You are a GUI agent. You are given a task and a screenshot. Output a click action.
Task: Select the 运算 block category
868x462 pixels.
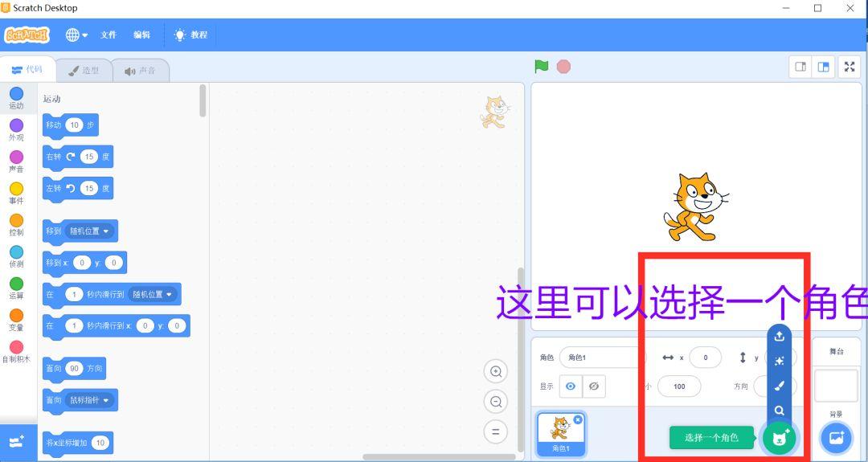pos(17,288)
